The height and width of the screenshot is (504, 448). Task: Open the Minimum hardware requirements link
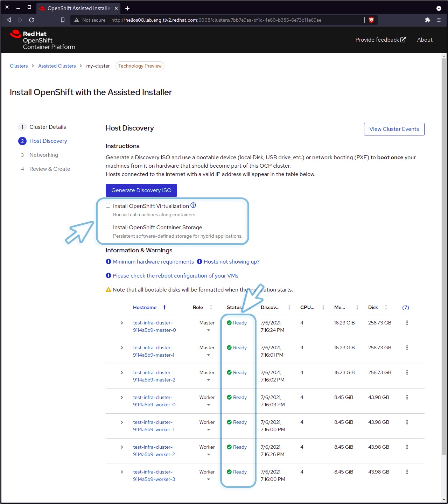(153, 262)
